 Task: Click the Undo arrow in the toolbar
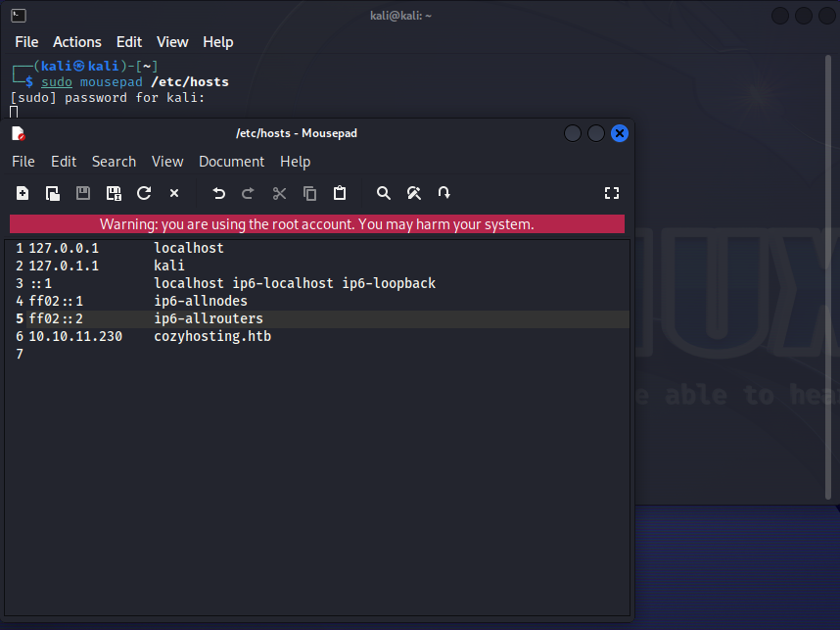tap(219, 193)
